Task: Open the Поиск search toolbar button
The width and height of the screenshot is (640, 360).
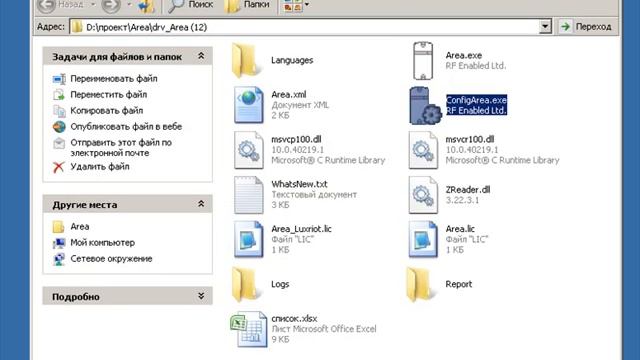Action: tap(191, 5)
